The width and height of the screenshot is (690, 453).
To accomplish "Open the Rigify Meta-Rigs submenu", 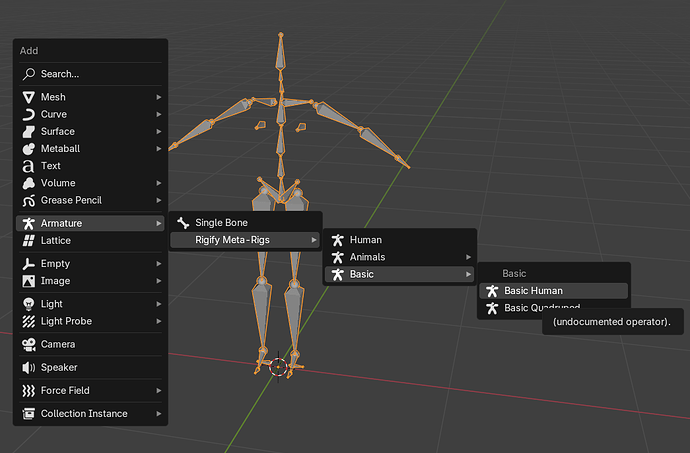I will [245, 240].
